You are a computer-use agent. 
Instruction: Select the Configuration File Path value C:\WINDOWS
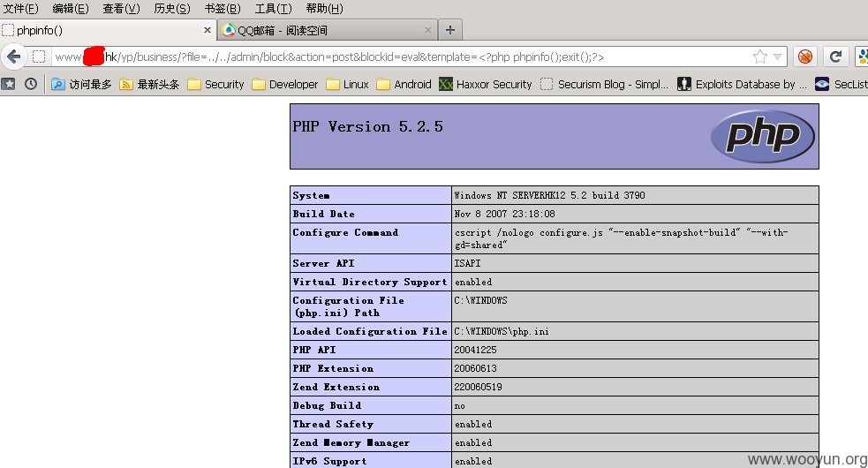coord(480,300)
